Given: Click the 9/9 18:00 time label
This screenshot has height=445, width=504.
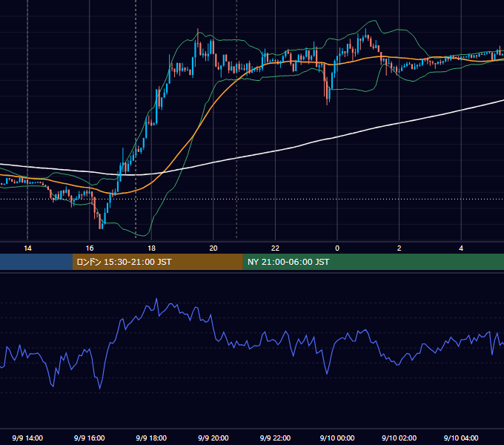Looking at the screenshot, I should pyautogui.click(x=151, y=438).
